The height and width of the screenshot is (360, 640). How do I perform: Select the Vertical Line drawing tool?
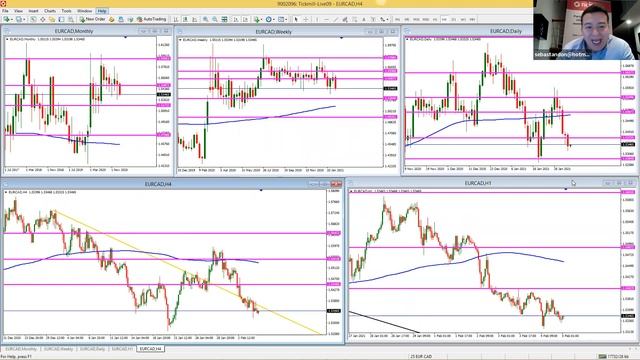pos(317,19)
